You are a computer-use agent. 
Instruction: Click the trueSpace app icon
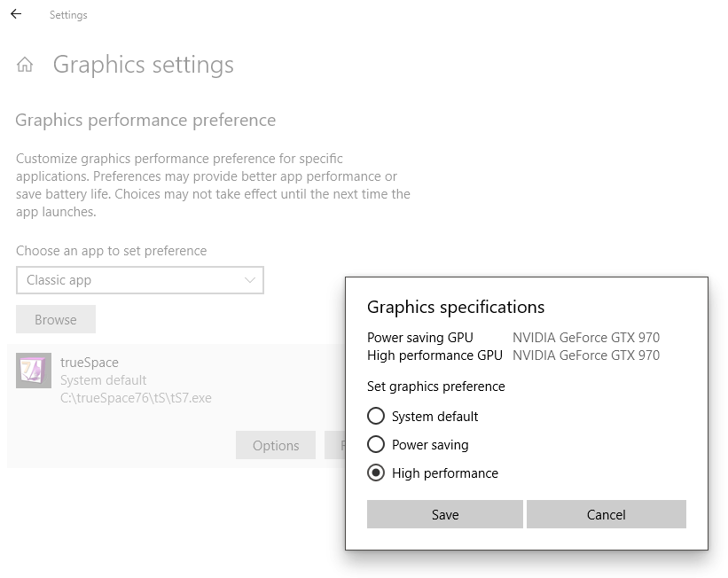tap(34, 371)
